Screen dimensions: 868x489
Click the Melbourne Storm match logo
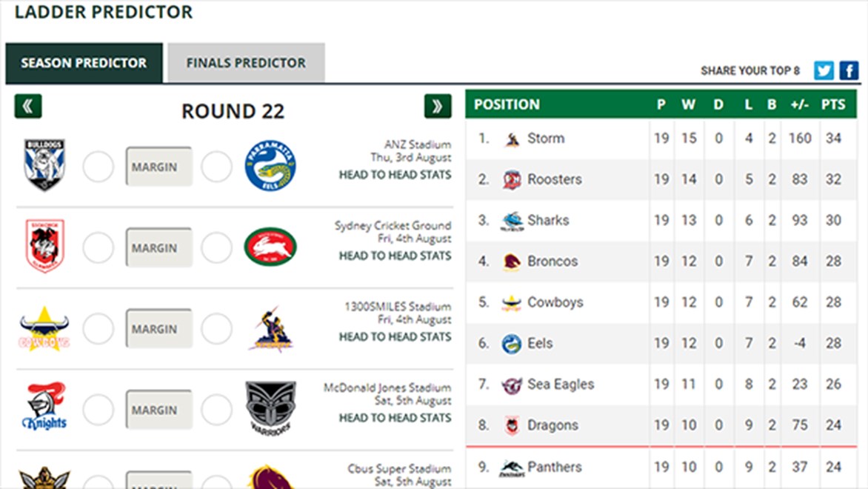tap(270, 328)
